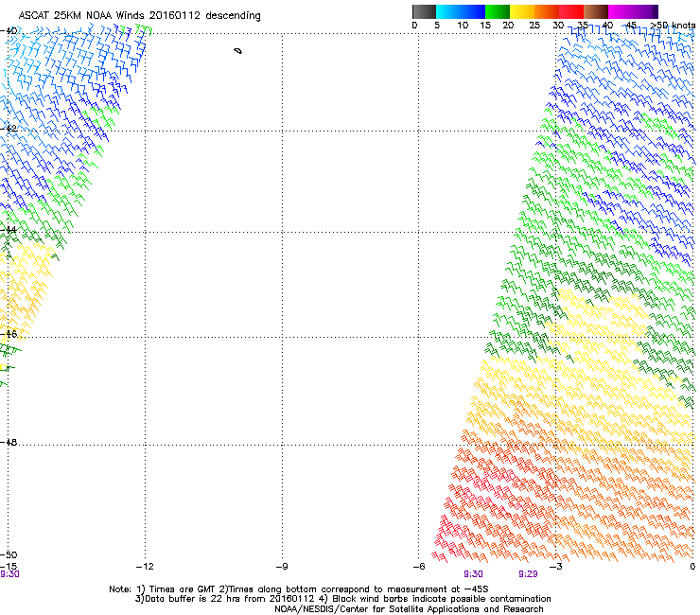
Task: Click the '-15' longitude label
Action: pos(9,567)
